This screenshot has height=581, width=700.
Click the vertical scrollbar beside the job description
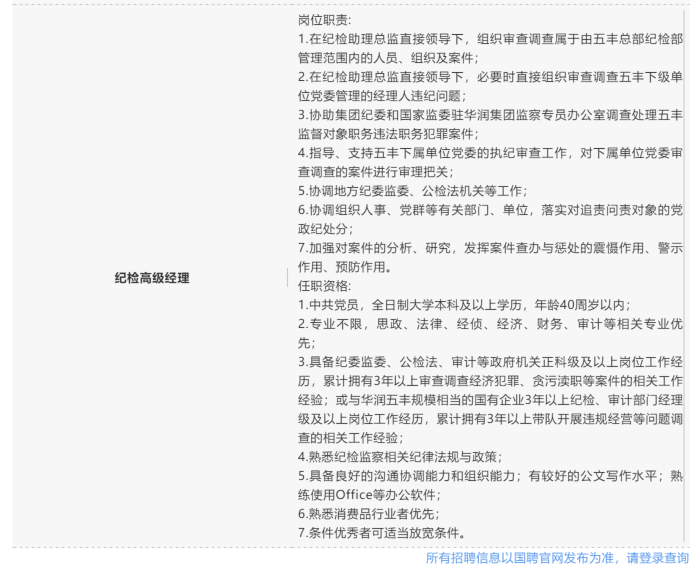click(683, 276)
